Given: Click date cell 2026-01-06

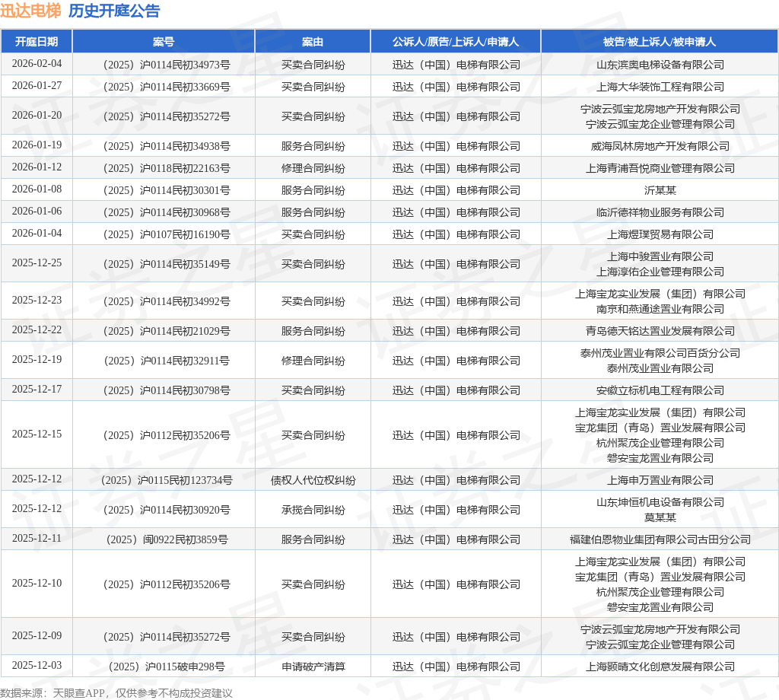Looking at the screenshot, I should [x=37, y=212].
